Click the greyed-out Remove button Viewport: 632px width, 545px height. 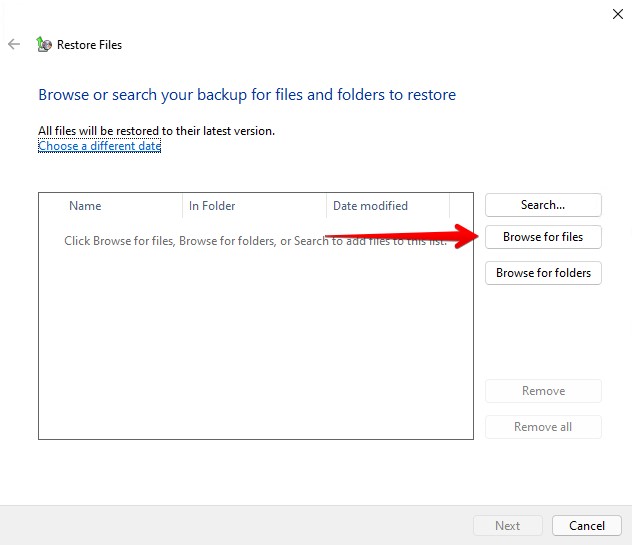coord(543,391)
